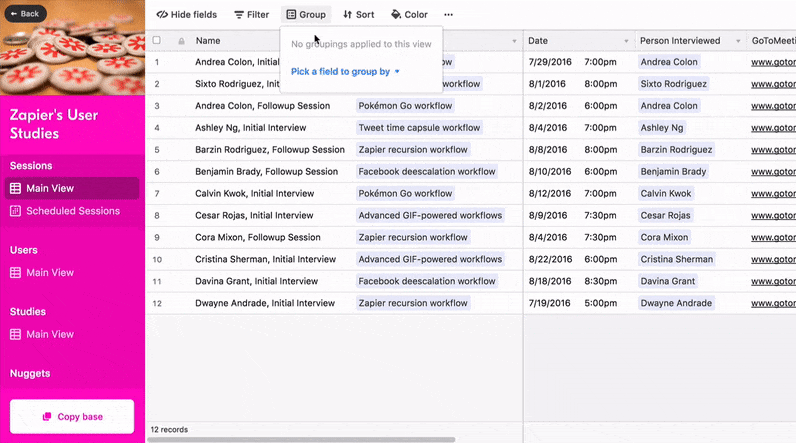The height and width of the screenshot is (443, 796).
Task: Select 'Calvin Kwok, Initial Interview' cell
Action: pos(255,193)
